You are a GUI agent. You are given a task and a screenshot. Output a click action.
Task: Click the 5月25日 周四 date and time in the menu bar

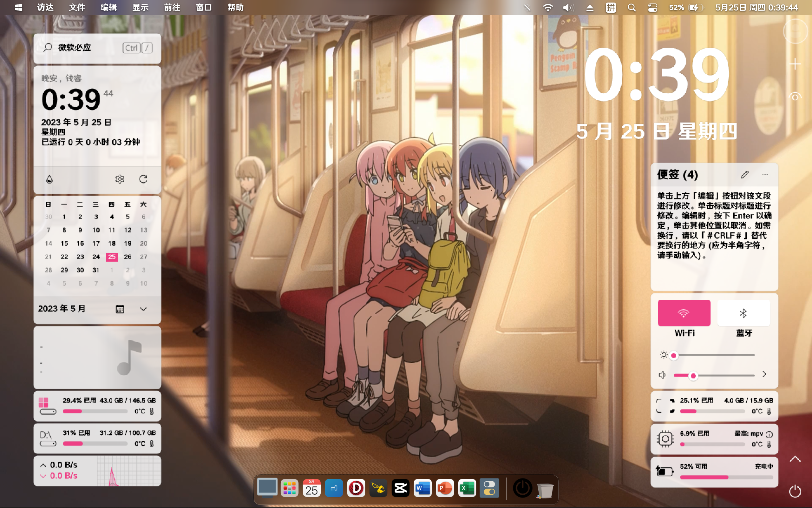click(756, 7)
